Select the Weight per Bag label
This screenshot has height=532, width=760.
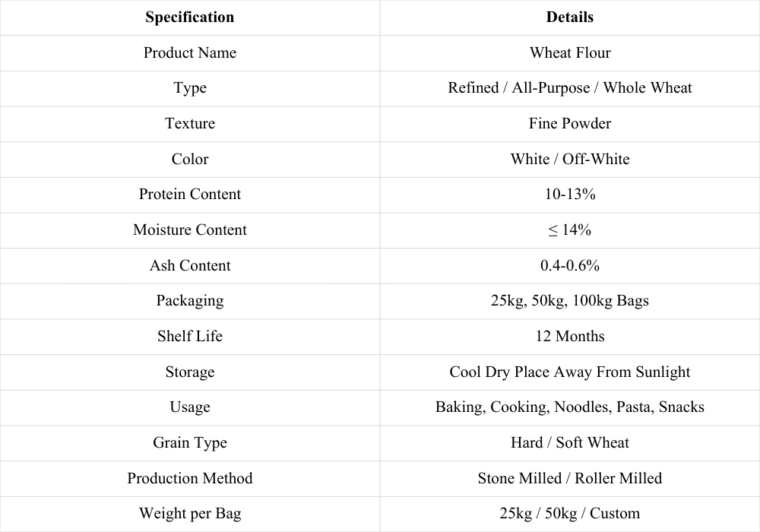point(189,514)
